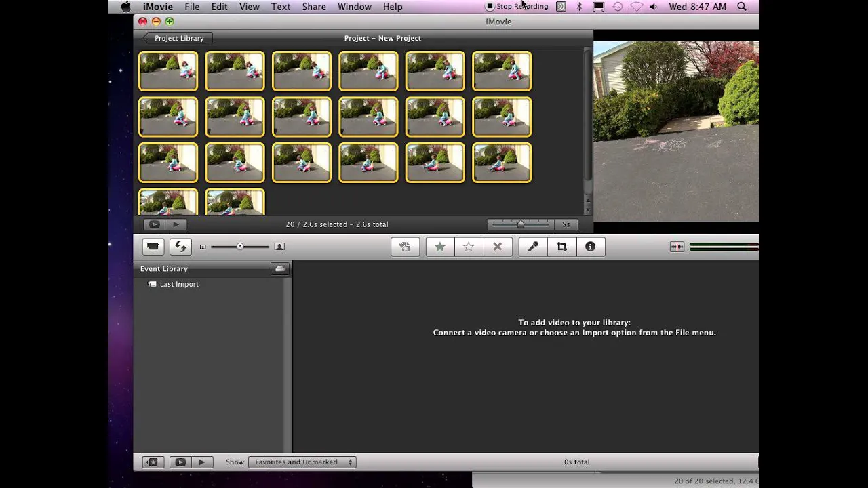Open the crop and rotate tool
The height and width of the screenshot is (488, 868).
tap(561, 247)
